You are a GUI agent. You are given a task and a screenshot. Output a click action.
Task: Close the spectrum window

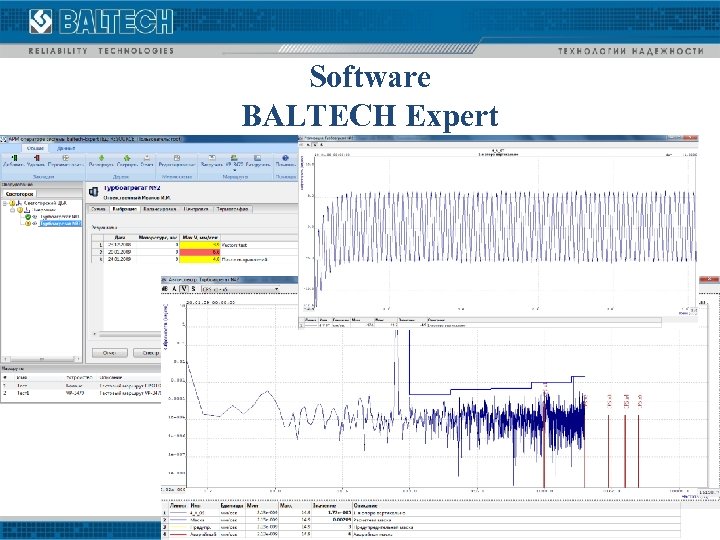709,279
